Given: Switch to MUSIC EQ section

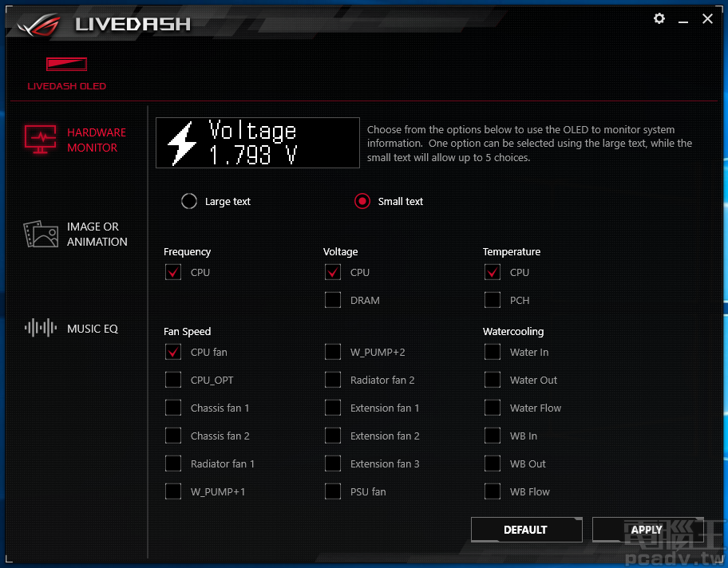Looking at the screenshot, I should click(93, 329).
